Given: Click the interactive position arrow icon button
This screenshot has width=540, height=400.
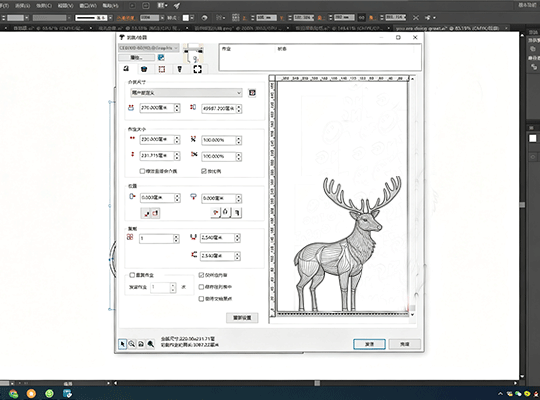Looking at the screenshot, I should coord(146,213).
